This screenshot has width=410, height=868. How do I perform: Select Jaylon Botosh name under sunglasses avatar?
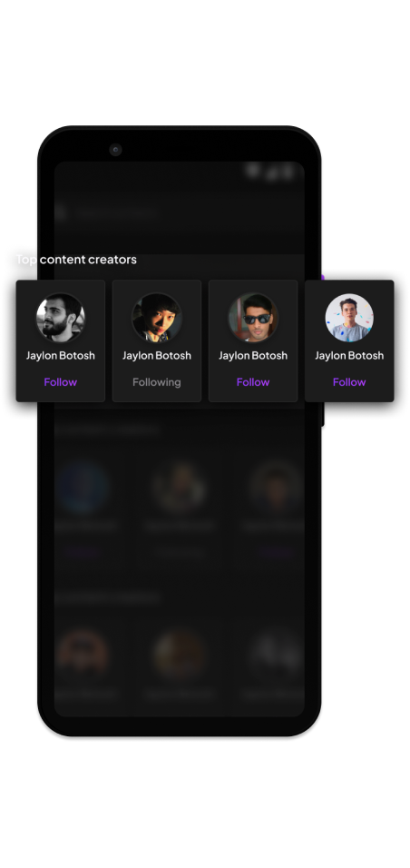pos(253,355)
